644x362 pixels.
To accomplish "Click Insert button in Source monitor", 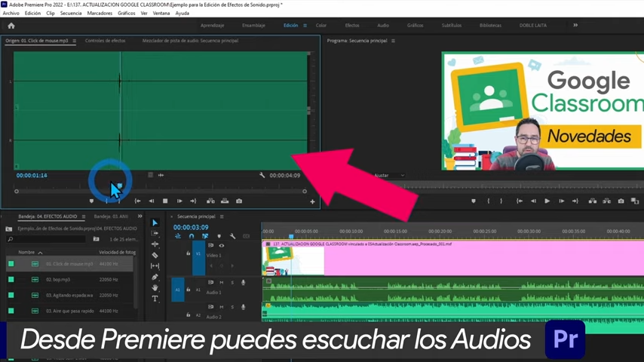I will point(210,201).
